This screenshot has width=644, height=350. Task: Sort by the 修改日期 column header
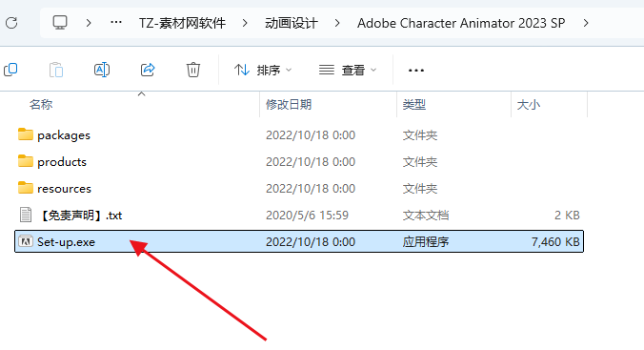289,105
